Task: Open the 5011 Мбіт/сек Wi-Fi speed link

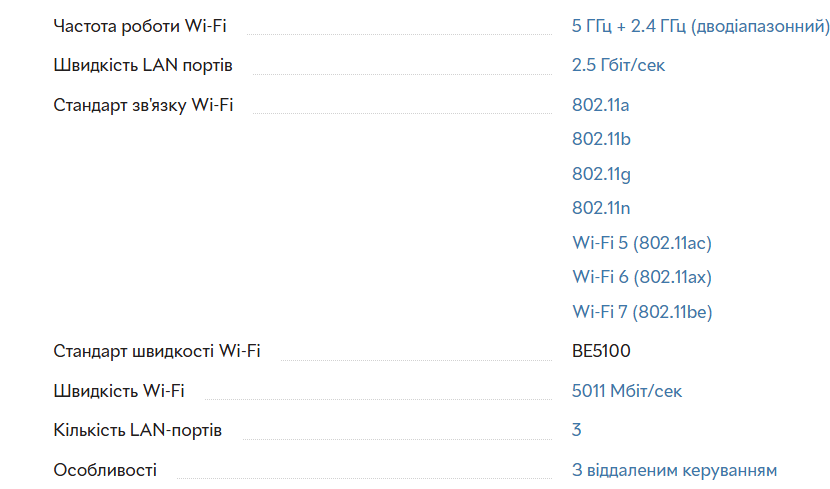Action: (x=627, y=391)
